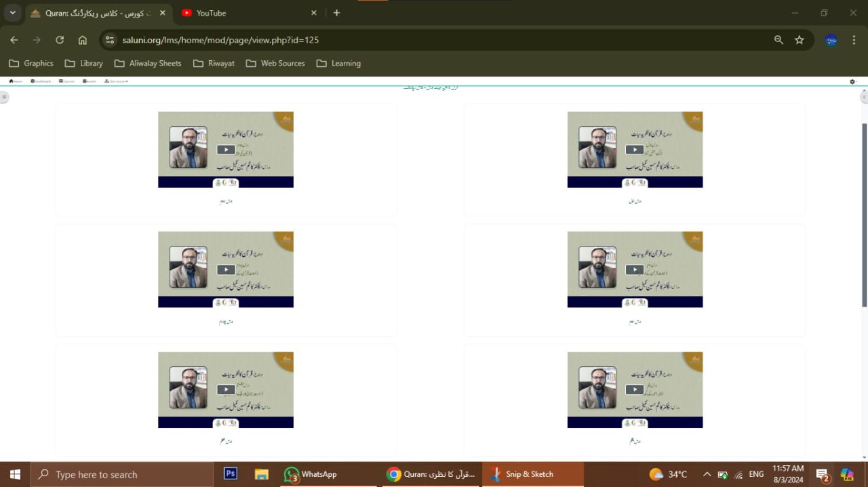View site information icon in address bar
Screen dimensions: 868x487
click(110, 40)
